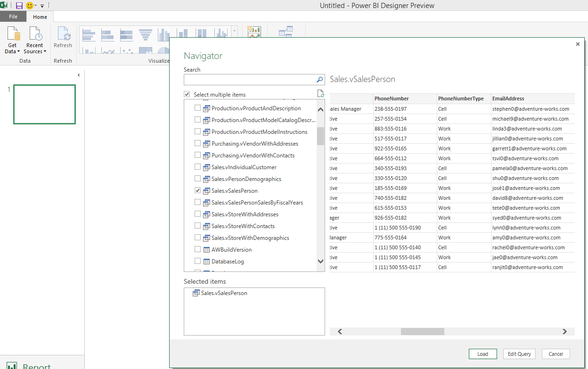The height and width of the screenshot is (369, 588).
Task: Switch to the Home tab
Action: point(40,17)
